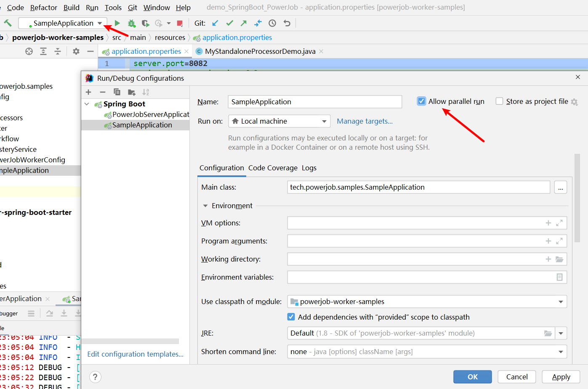Switch to Code Coverage tab
The height and width of the screenshot is (389, 588).
273,168
